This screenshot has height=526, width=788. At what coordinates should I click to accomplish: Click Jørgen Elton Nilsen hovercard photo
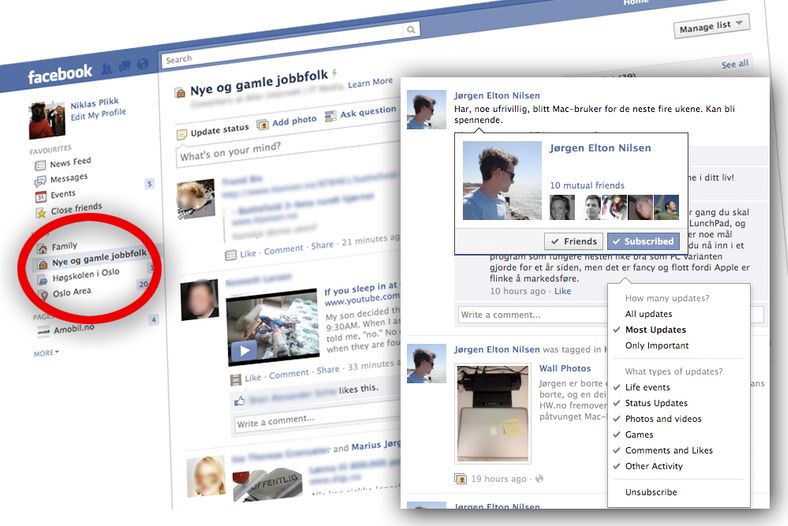coord(502,180)
